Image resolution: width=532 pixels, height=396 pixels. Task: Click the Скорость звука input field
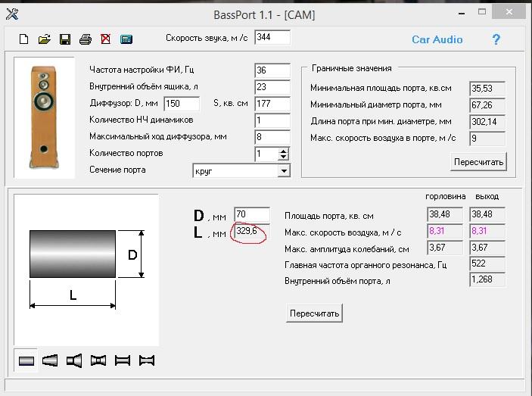272,37
